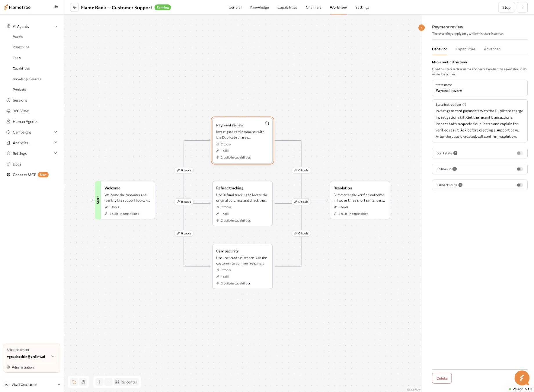This screenshot has height=392, width=534.
Task: Collapse the AI Agents section
Action: 55,26
